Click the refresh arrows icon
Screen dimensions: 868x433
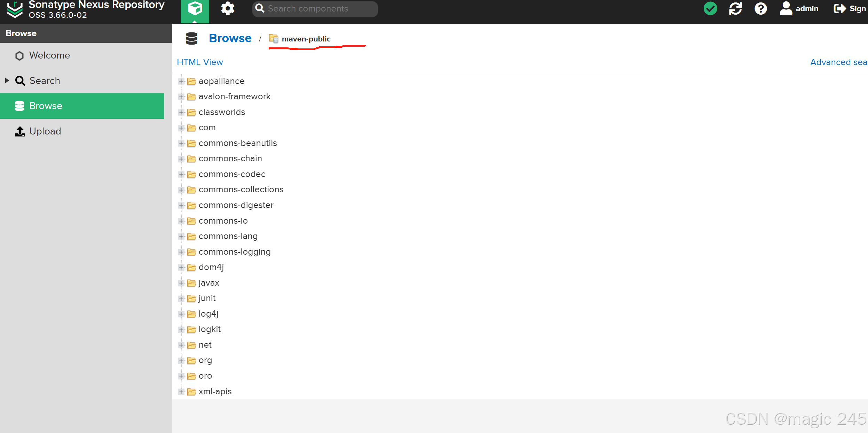tap(735, 9)
